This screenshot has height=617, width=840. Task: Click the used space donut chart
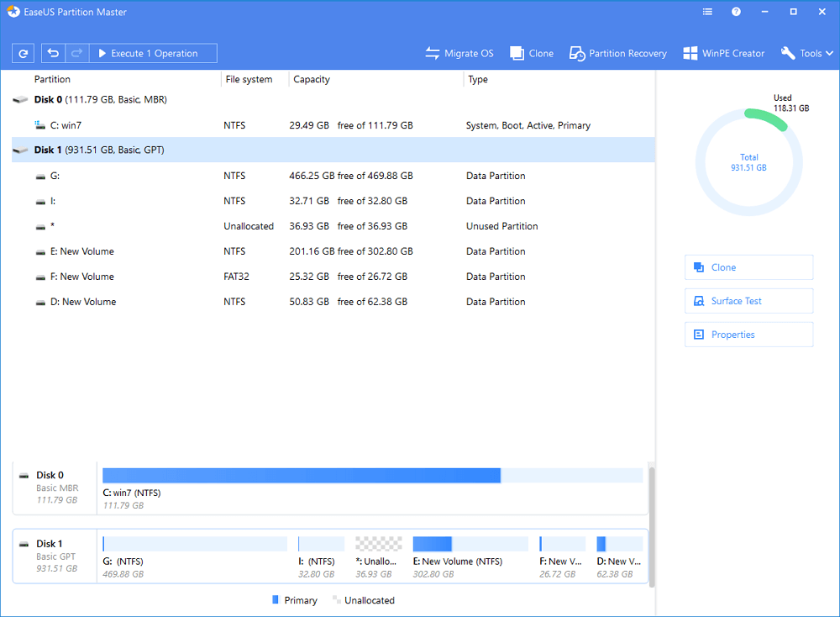point(748,162)
